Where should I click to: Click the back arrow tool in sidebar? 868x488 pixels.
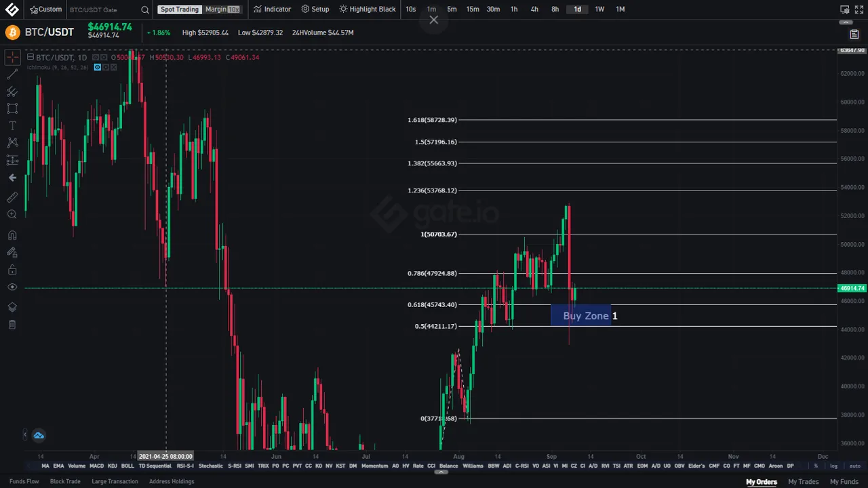[12, 178]
